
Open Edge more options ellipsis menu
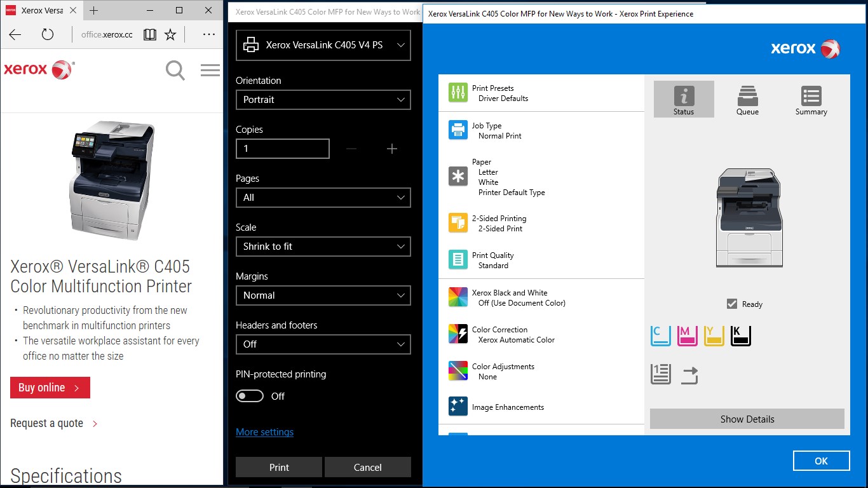click(208, 35)
